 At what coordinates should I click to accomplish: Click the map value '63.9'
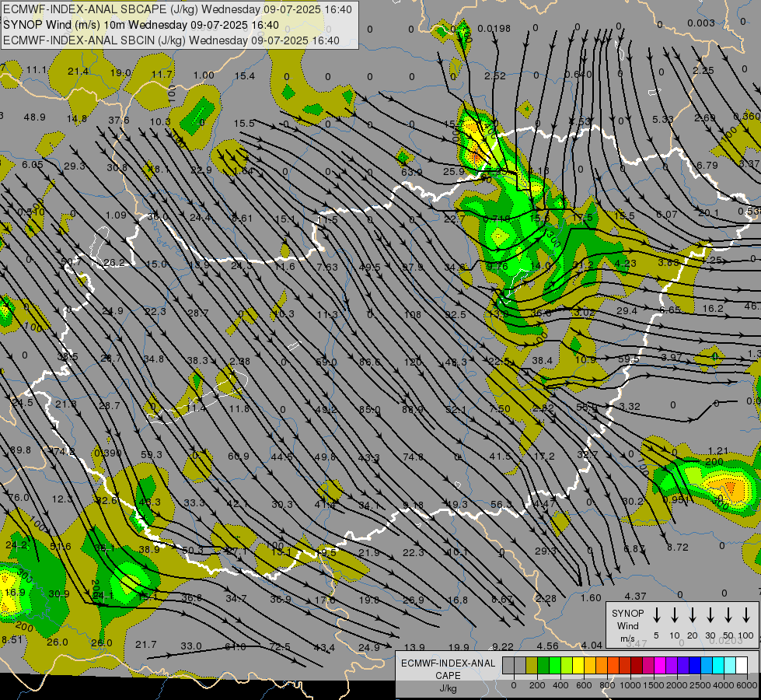pyautogui.click(x=411, y=172)
